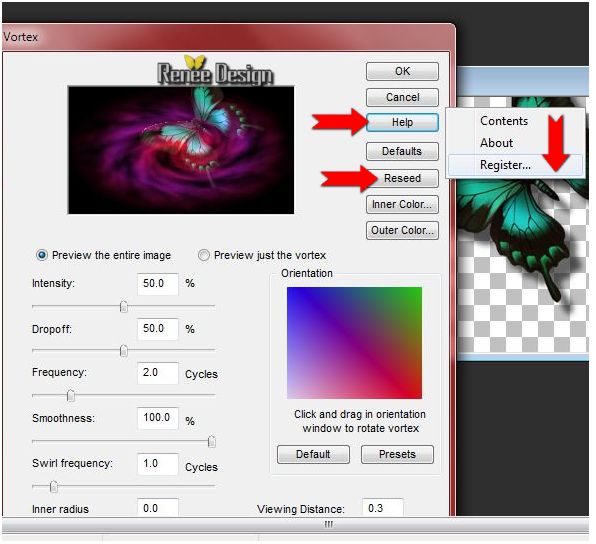Select Contents from the Help menu
The height and width of the screenshot is (544, 596).
click(504, 121)
